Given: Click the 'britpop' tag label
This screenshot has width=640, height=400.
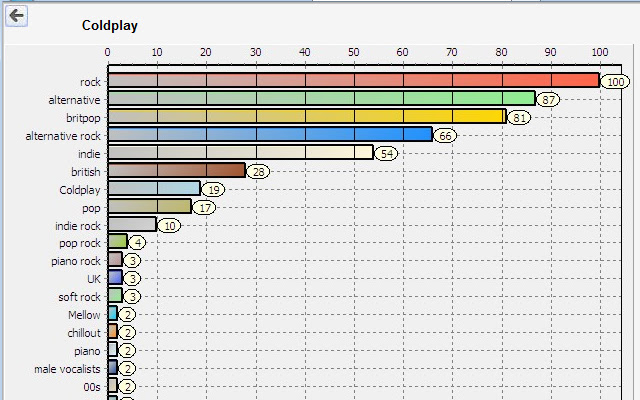Looking at the screenshot, I should click(x=83, y=118).
